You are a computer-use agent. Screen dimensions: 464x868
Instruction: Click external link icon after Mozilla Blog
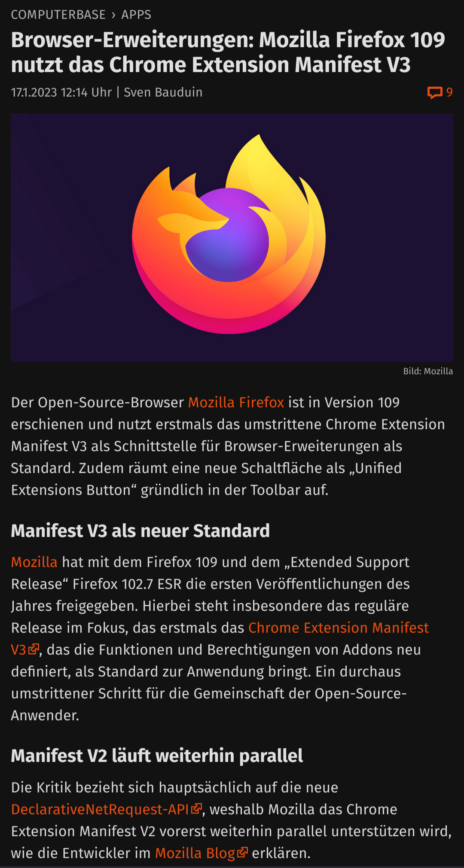242,853
